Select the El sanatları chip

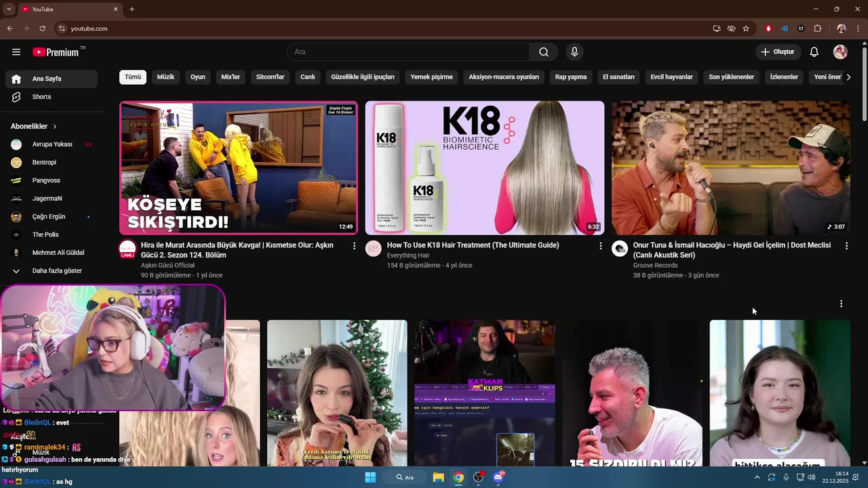pos(618,77)
